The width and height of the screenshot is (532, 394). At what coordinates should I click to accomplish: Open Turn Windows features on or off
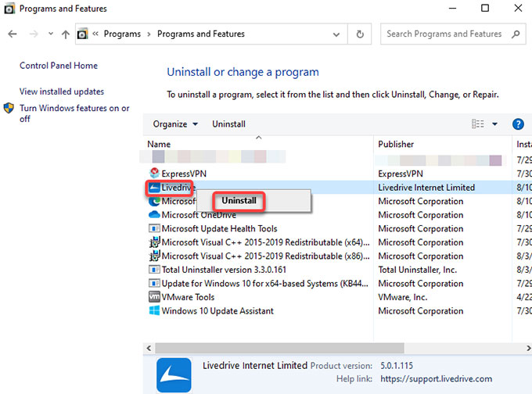74,113
